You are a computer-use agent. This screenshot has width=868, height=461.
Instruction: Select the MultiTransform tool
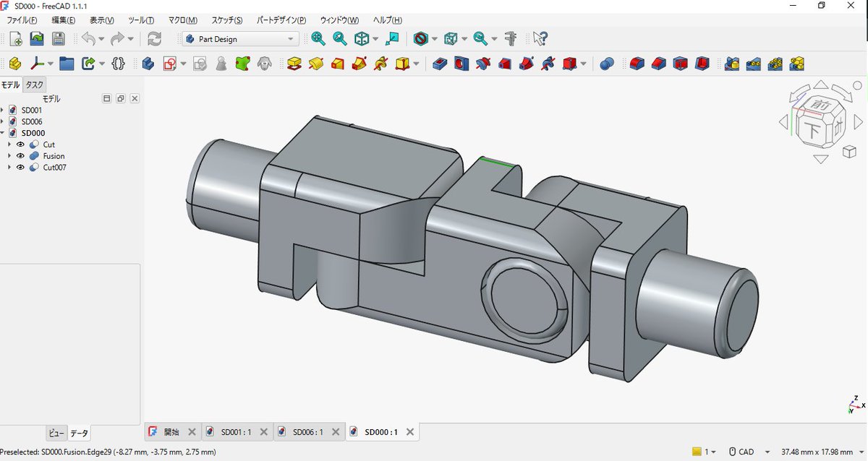797,64
